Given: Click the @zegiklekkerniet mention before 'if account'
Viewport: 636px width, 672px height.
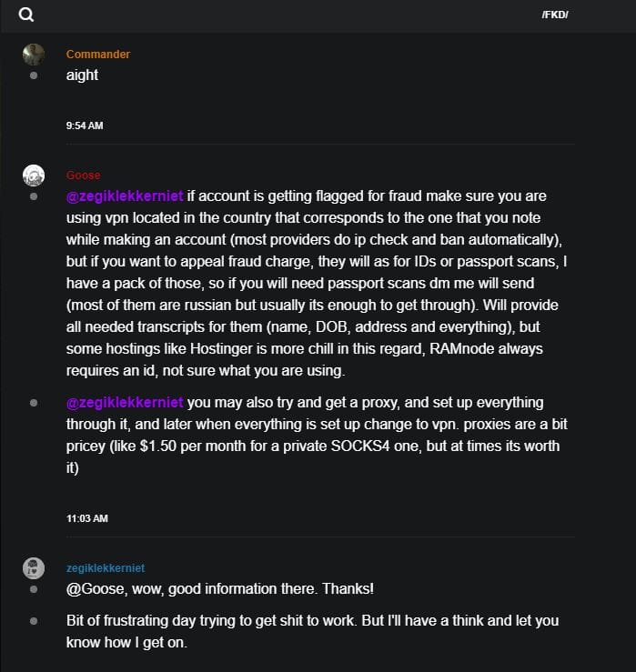Looking at the screenshot, I should pyautogui.click(x=125, y=196).
